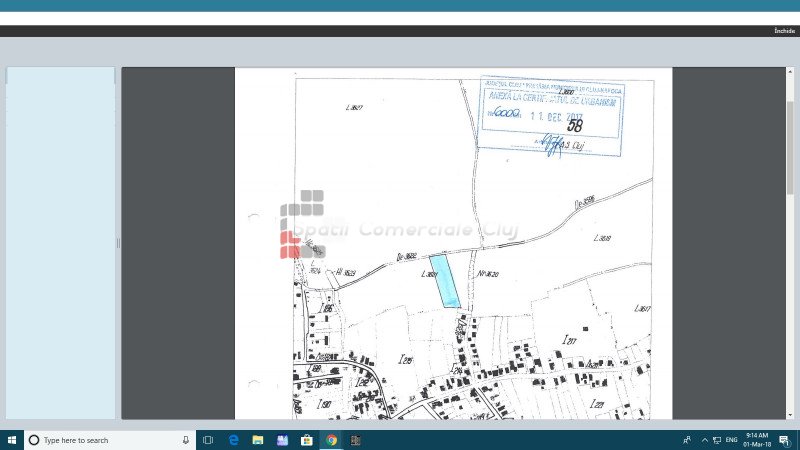Click the Cortana search box
800x450 pixels.
pyautogui.click(x=105, y=440)
